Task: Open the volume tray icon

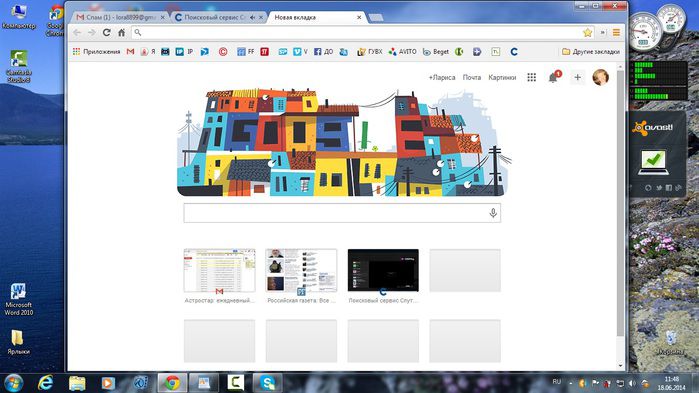Action: 632,383
